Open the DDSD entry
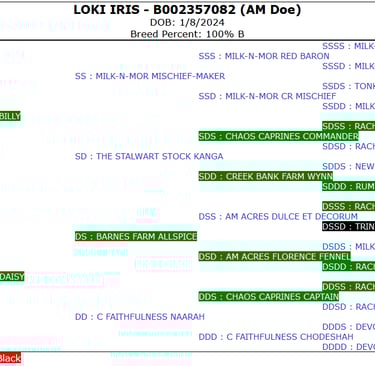 348,307
